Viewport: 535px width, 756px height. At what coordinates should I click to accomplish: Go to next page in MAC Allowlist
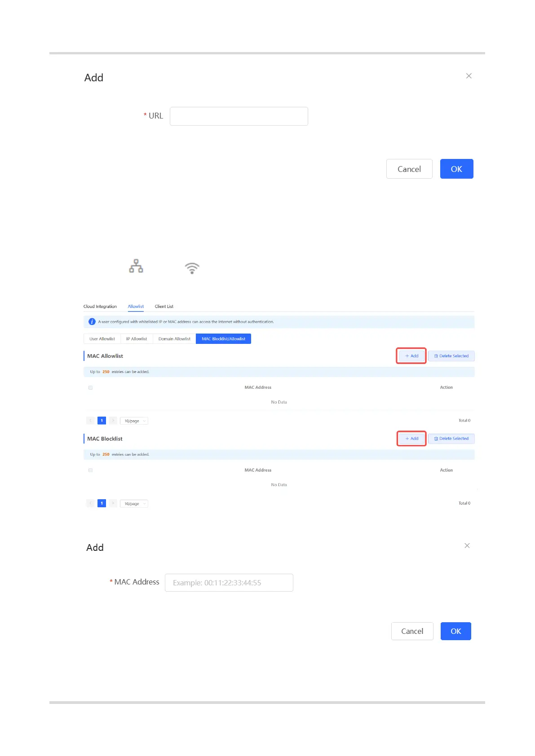113,421
